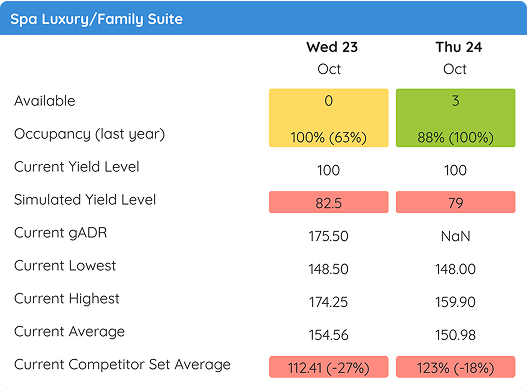Click the Spa Luxury/Family Suite header
This screenshot has height=389, width=527.
(96, 19)
